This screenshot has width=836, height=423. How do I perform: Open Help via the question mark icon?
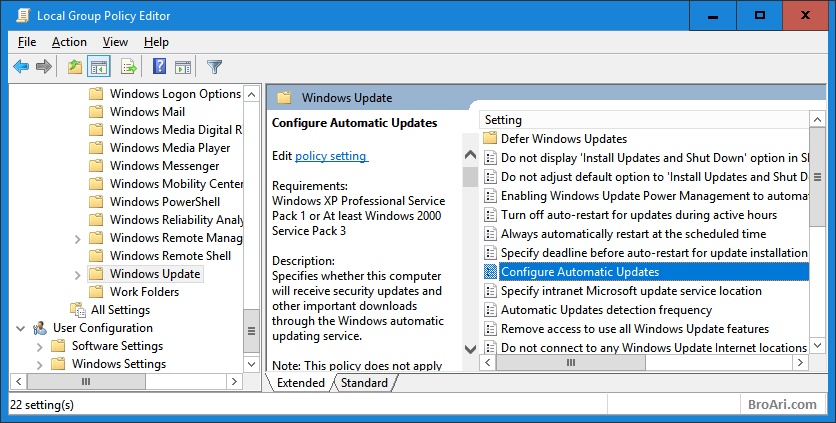(x=159, y=66)
